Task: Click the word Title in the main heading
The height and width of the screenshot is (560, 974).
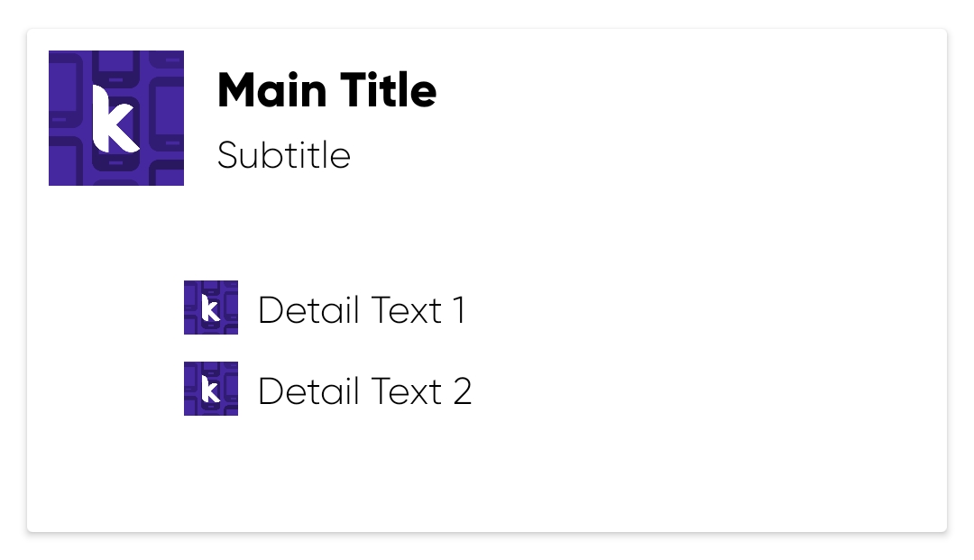Action: (389, 90)
